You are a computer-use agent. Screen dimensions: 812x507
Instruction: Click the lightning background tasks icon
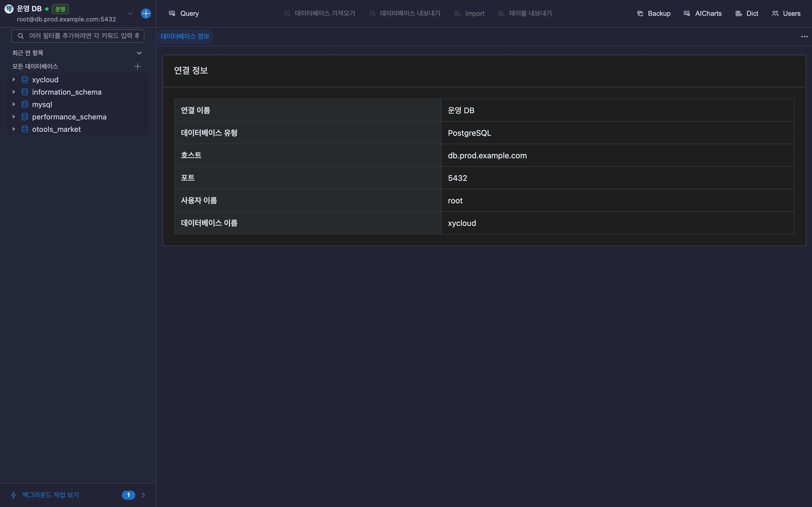14,495
